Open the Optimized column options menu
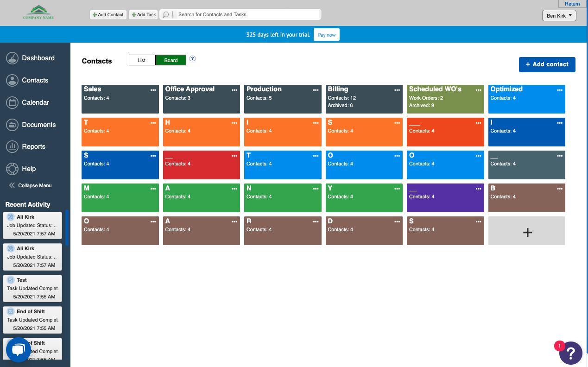 (560, 90)
